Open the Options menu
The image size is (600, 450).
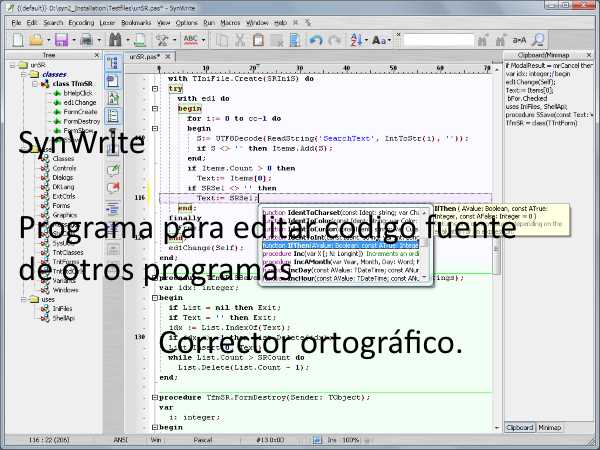(186, 23)
